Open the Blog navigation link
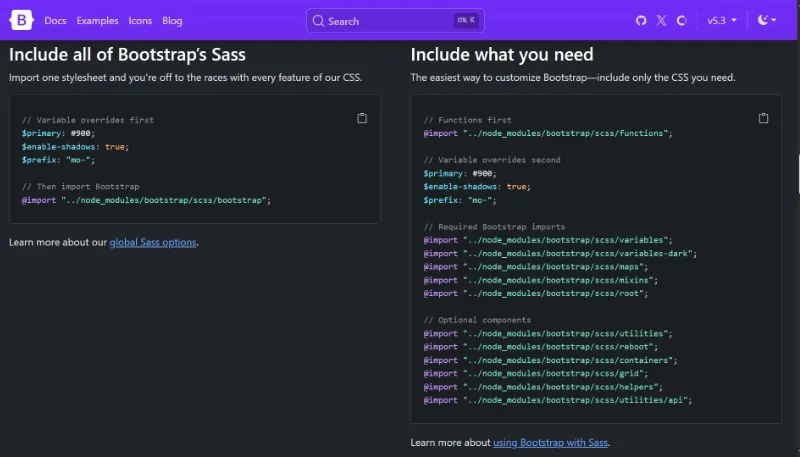This screenshot has height=457, width=800. point(172,21)
